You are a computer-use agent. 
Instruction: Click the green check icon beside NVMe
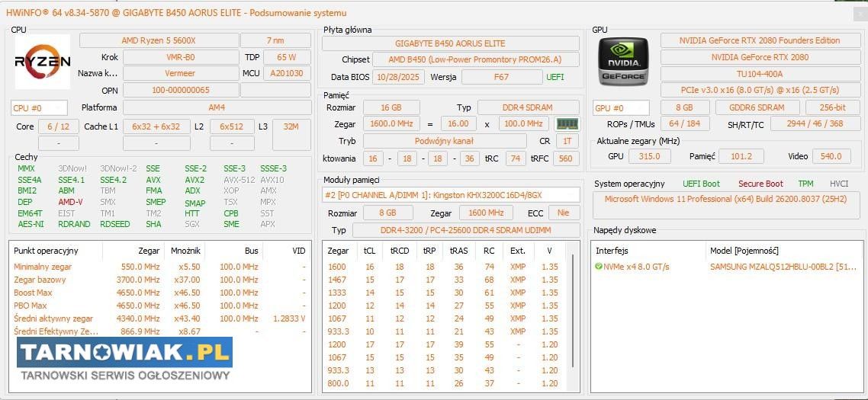[x=599, y=267]
